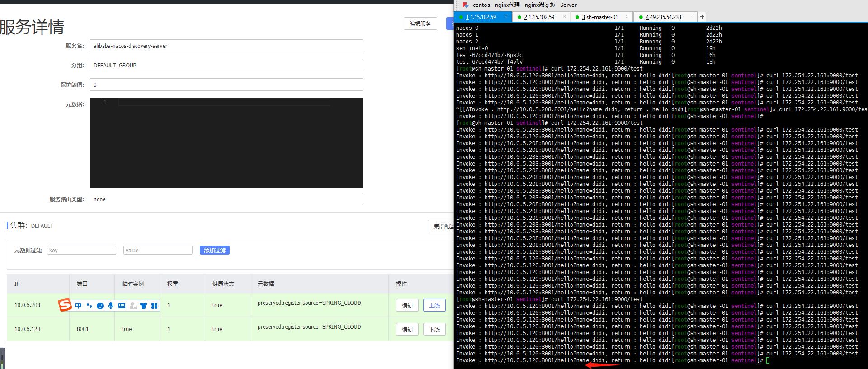
Task: Click the 添加过滤 button
Action: (215, 250)
